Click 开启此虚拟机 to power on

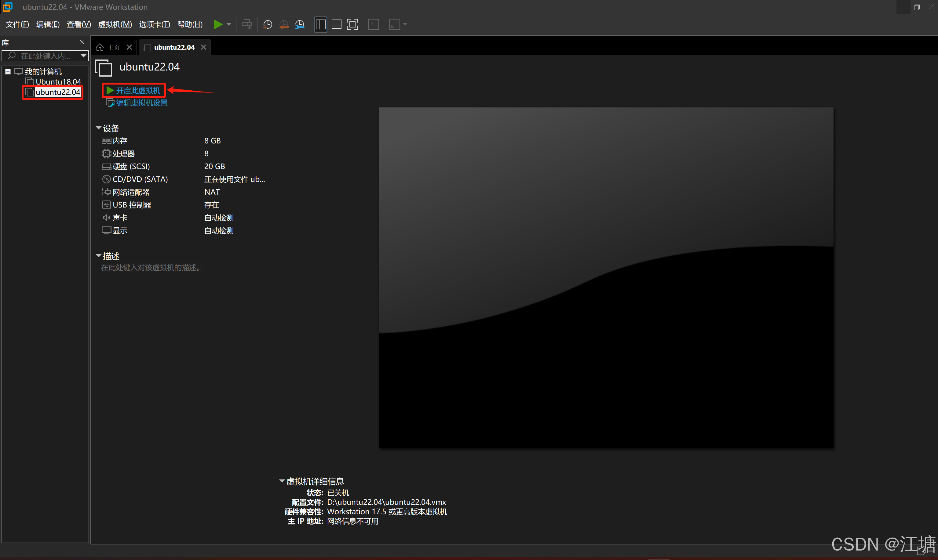tap(134, 91)
